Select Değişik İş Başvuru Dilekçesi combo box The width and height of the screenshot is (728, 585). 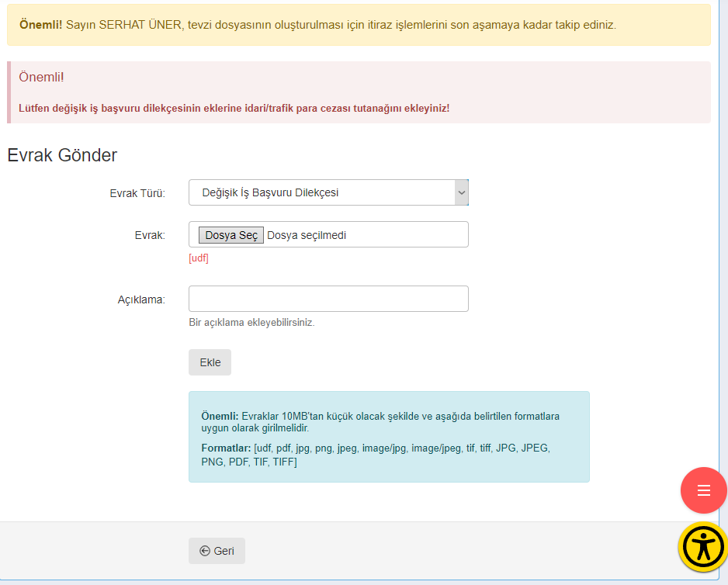point(328,192)
